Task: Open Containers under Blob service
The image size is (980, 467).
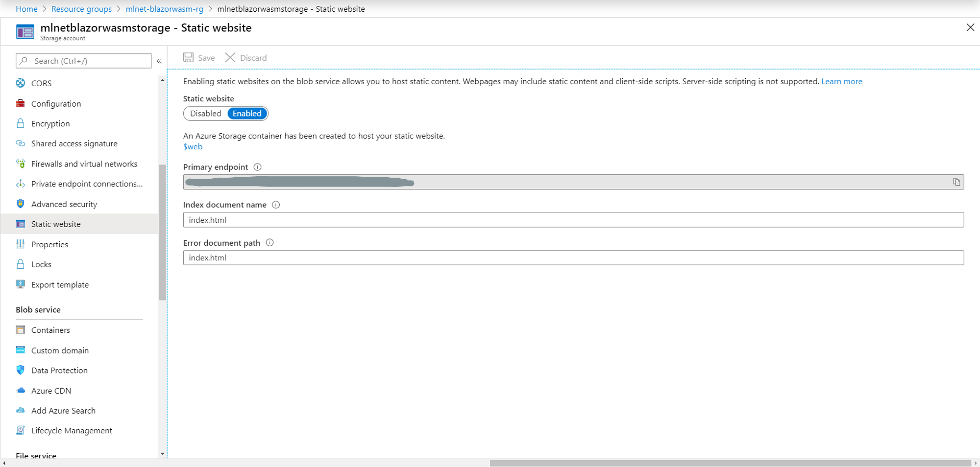Action: [50, 330]
